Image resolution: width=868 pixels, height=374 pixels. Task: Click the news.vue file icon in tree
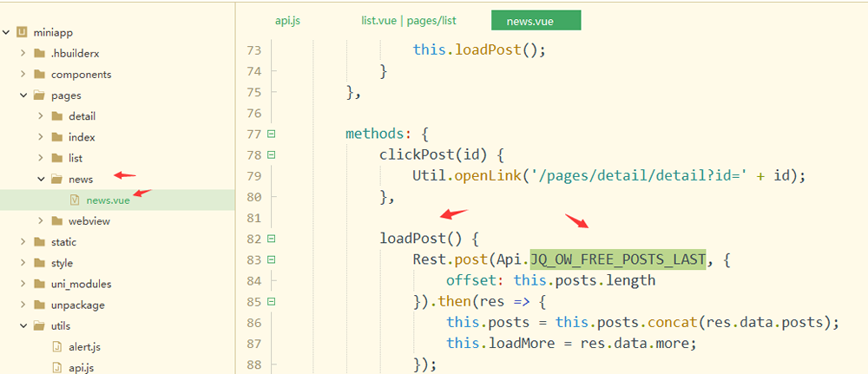(x=75, y=200)
